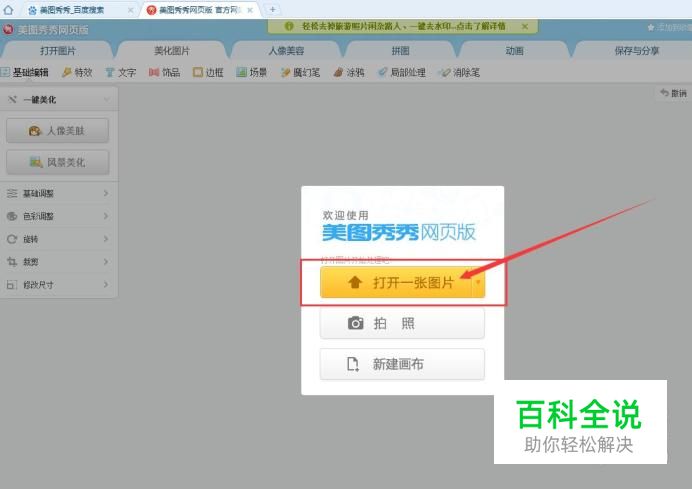The width and height of the screenshot is (692, 489).
Task: Select the 饰品 accessories tool
Action: pyautogui.click(x=165, y=72)
